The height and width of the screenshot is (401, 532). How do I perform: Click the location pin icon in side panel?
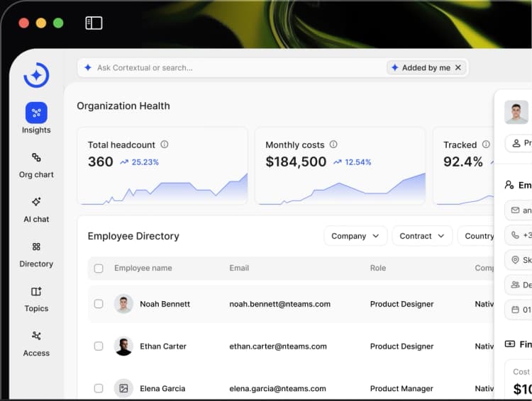pyautogui.click(x=515, y=259)
